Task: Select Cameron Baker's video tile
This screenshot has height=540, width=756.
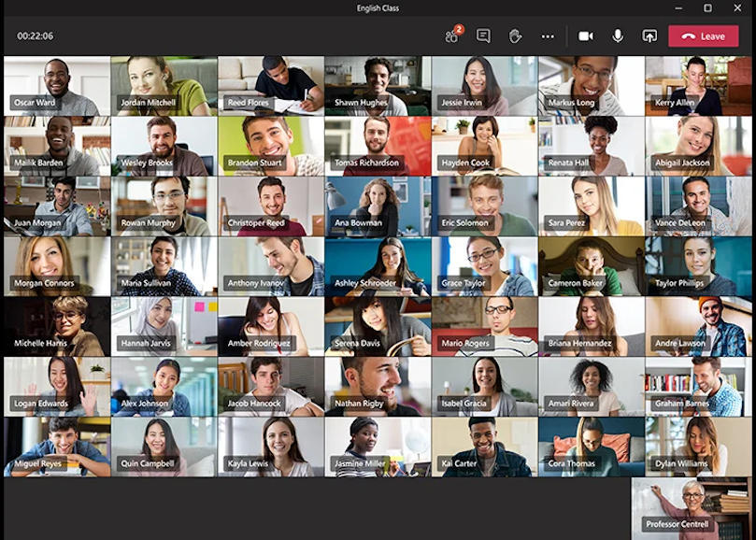Action: [x=592, y=266]
